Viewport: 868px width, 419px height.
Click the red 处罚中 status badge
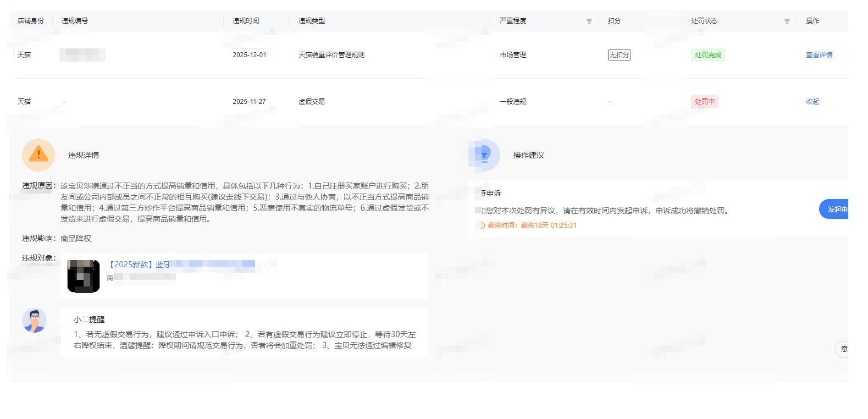(704, 102)
